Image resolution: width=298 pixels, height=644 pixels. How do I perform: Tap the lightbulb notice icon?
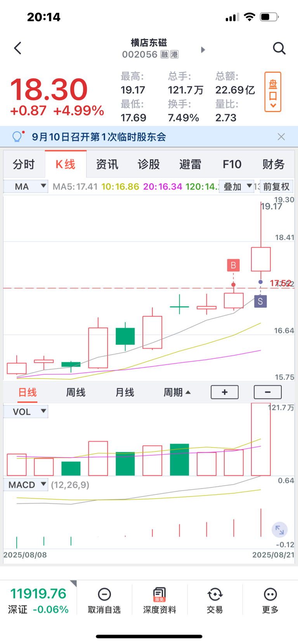pos(17,136)
